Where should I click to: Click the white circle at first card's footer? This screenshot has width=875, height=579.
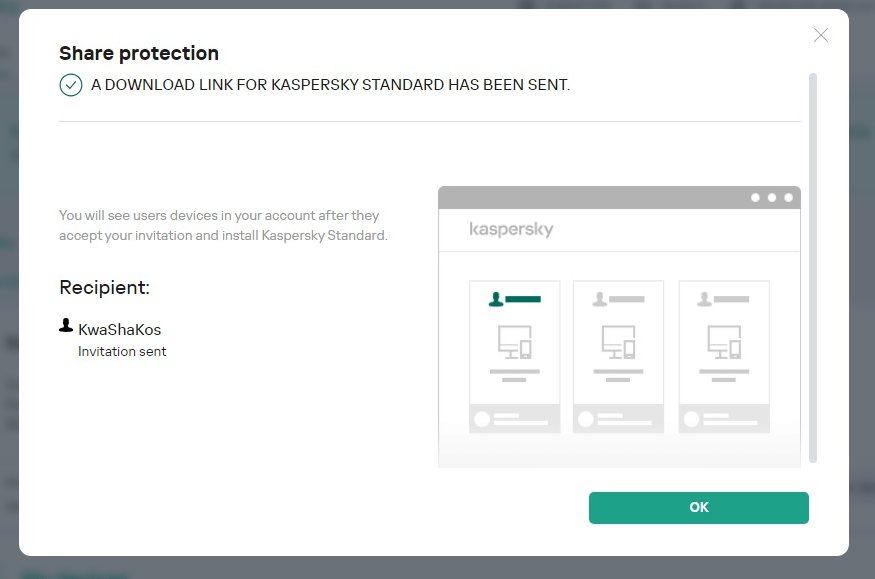(482, 419)
